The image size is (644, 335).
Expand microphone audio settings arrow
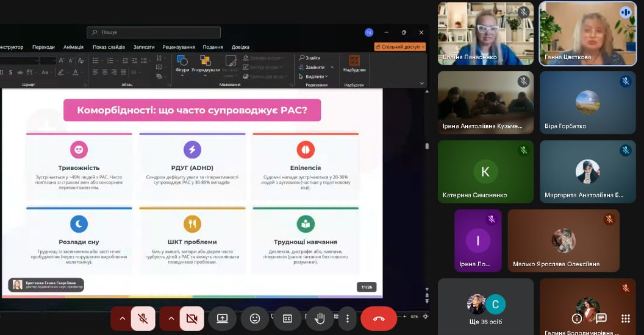pos(122,318)
